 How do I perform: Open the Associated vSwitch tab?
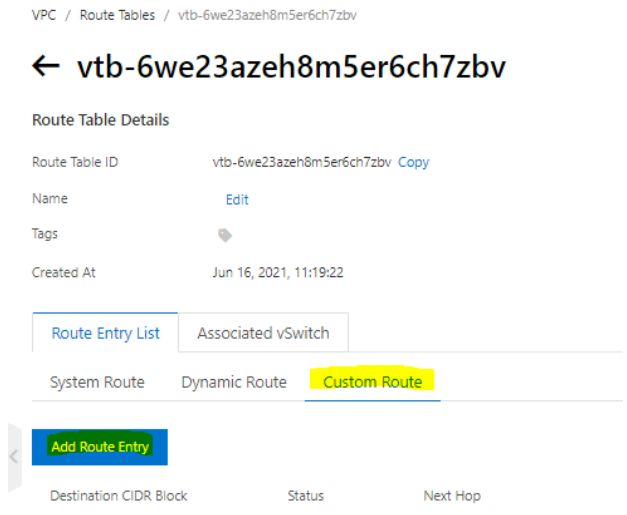click(x=263, y=333)
